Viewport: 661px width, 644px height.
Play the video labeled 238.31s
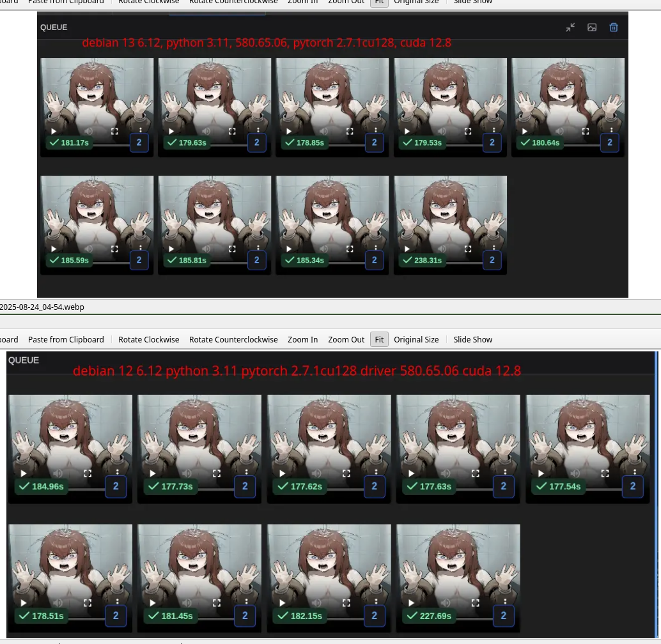(407, 249)
